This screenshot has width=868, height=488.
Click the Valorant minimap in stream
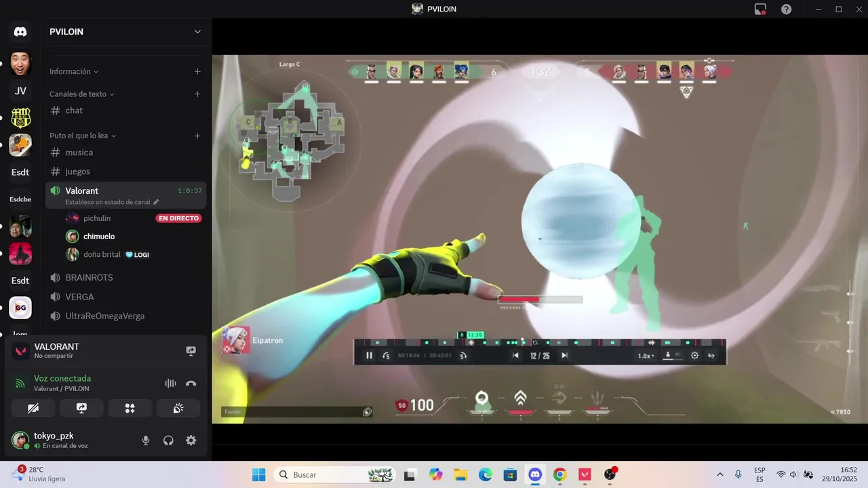coord(292,141)
